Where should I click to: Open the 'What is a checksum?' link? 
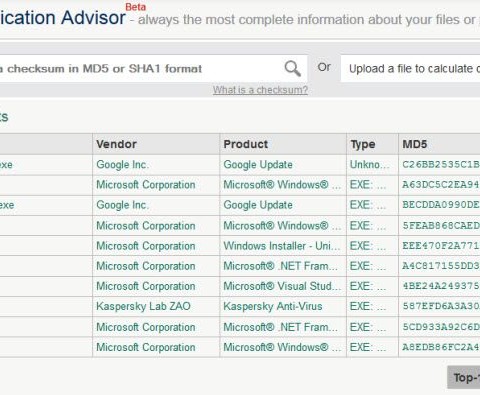(260, 90)
